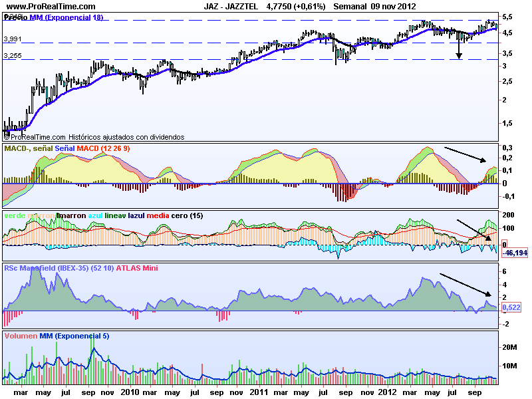Click the ProRealTime.com copyright notice
Image resolution: width=532 pixels, height=399 pixels.
[94, 136]
